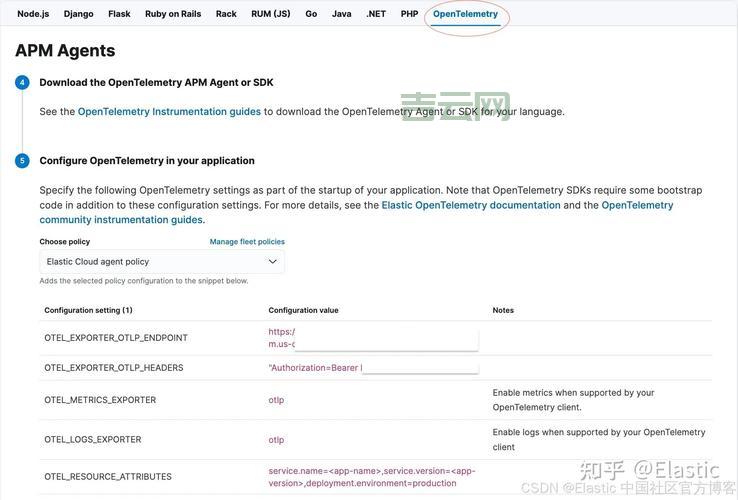Click the OTEL_EXPORTER_OTLP_HEADERS setting name
Viewport: 738px width, 500px height.
[114, 368]
